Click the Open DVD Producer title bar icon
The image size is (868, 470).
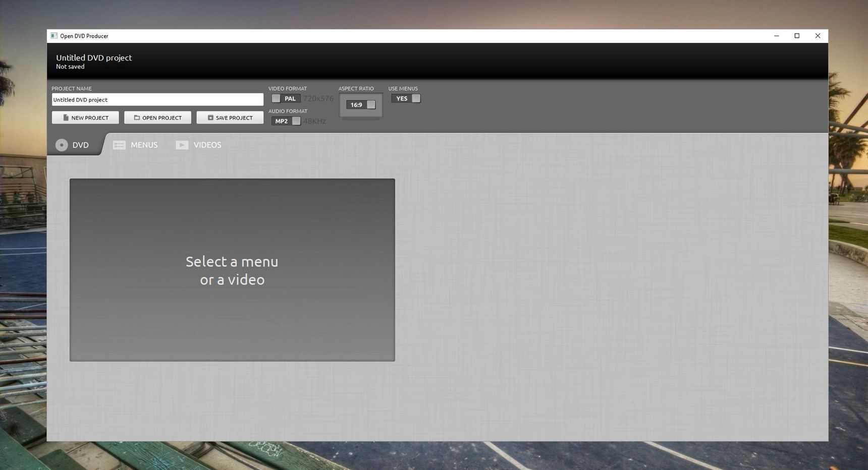[x=54, y=36]
